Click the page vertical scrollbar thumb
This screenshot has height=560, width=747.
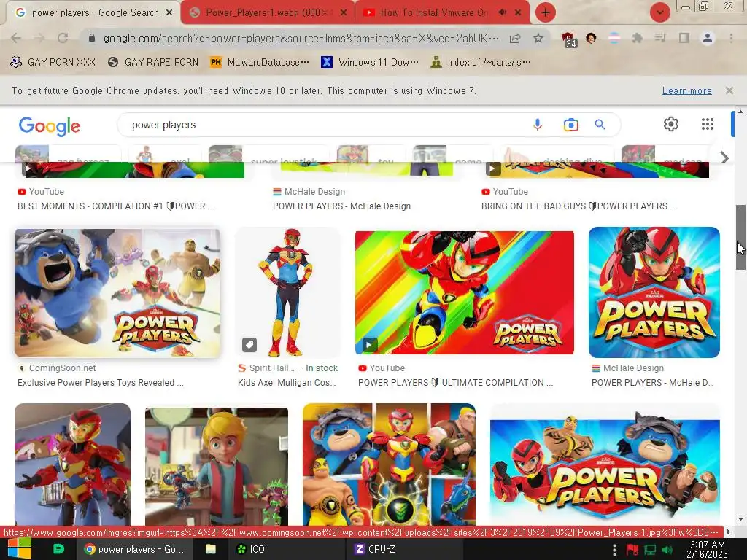point(740,237)
